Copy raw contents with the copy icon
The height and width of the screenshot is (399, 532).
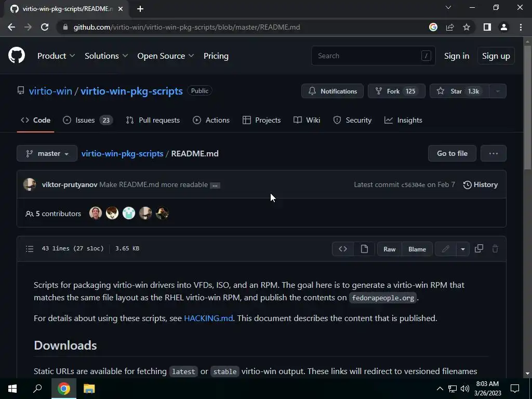tap(478, 248)
